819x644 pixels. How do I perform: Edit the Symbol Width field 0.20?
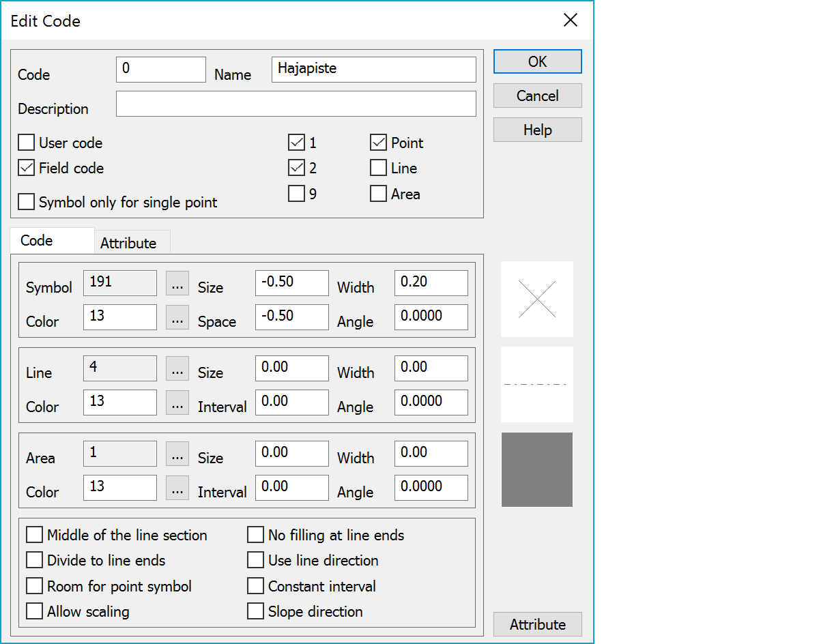point(431,283)
